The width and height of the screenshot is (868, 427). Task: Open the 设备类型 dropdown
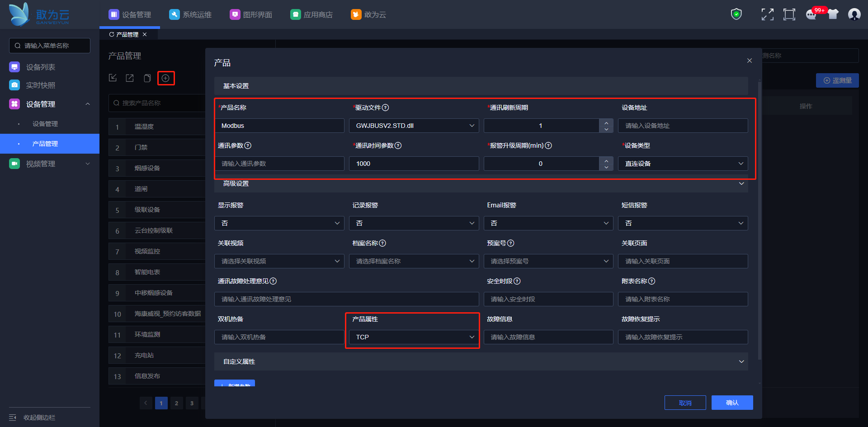tap(683, 164)
